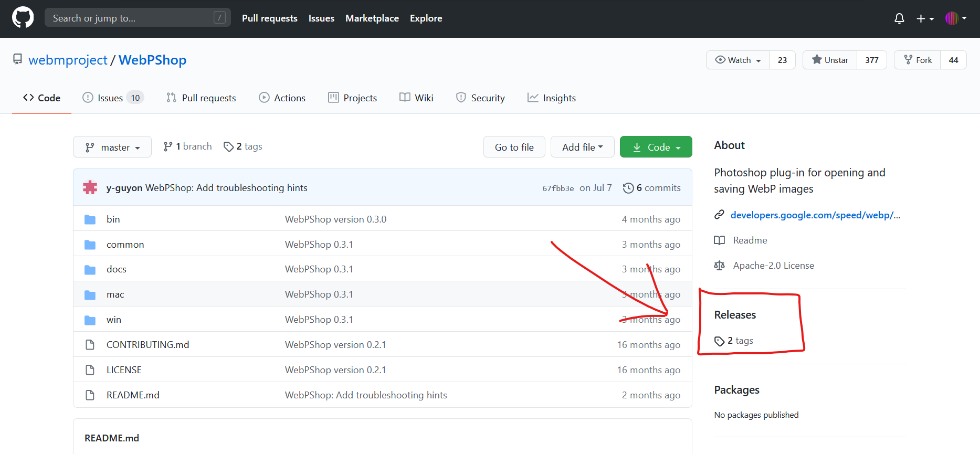Open the Readme link in About
Viewport: 980px width, 454px height.
[x=750, y=240]
